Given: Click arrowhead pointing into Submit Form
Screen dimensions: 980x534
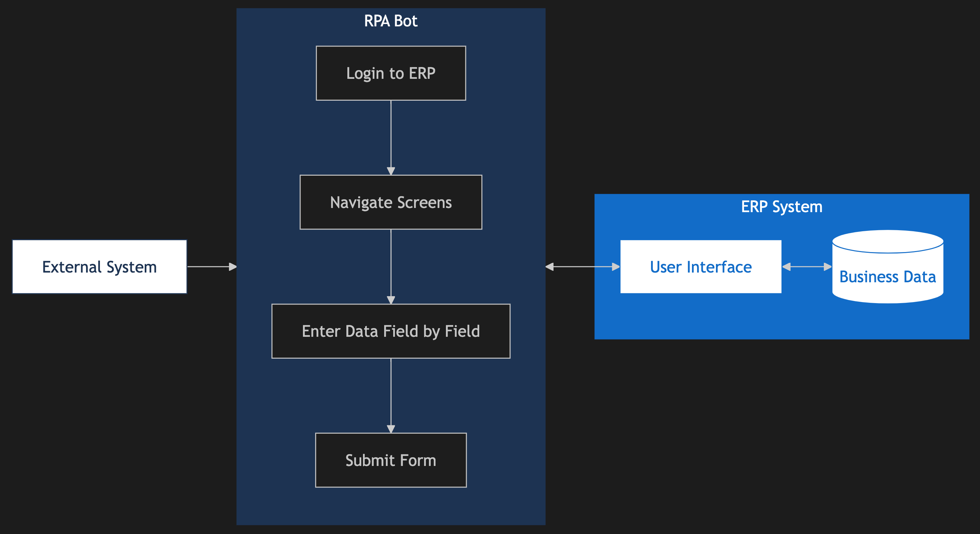Looking at the screenshot, I should [391, 429].
